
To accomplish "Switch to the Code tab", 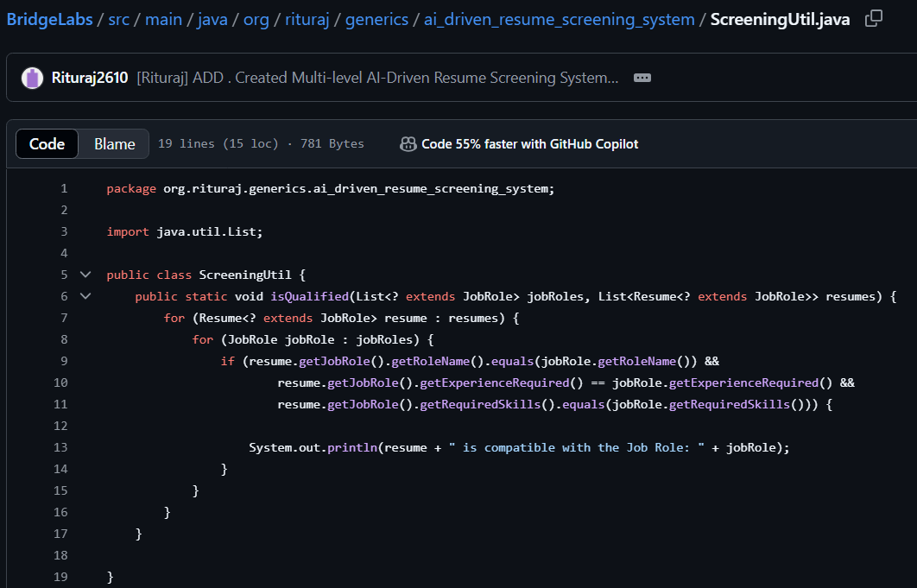I will [x=47, y=144].
